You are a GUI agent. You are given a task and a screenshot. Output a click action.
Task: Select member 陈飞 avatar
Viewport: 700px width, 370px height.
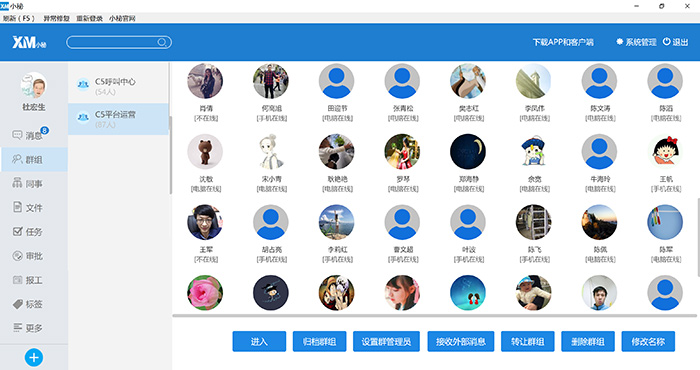point(533,222)
